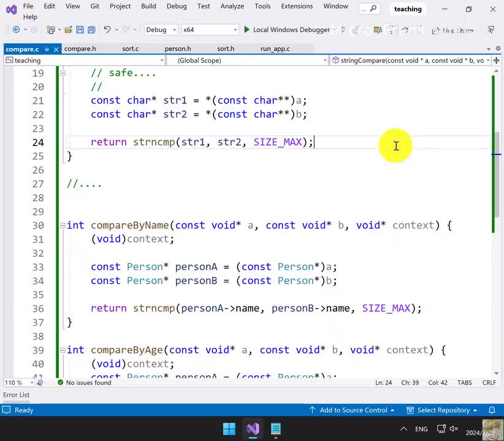Show hidden tray icons chevron
Screen dimensions: 504x441
click(x=403, y=429)
